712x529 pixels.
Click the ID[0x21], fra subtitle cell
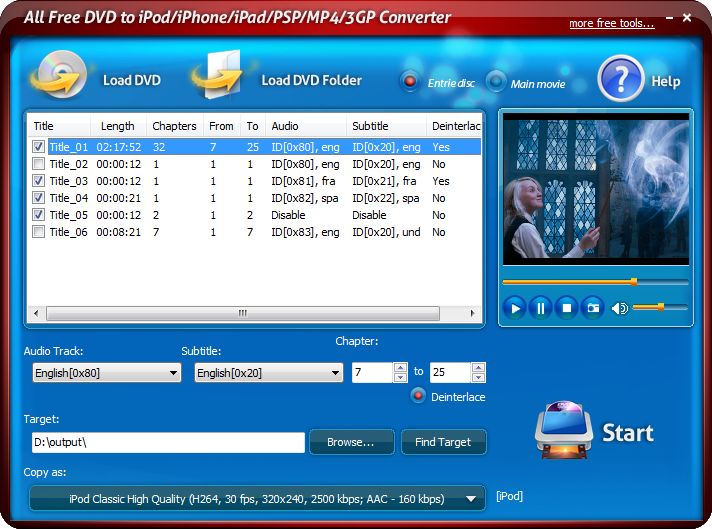pyautogui.click(x=384, y=181)
